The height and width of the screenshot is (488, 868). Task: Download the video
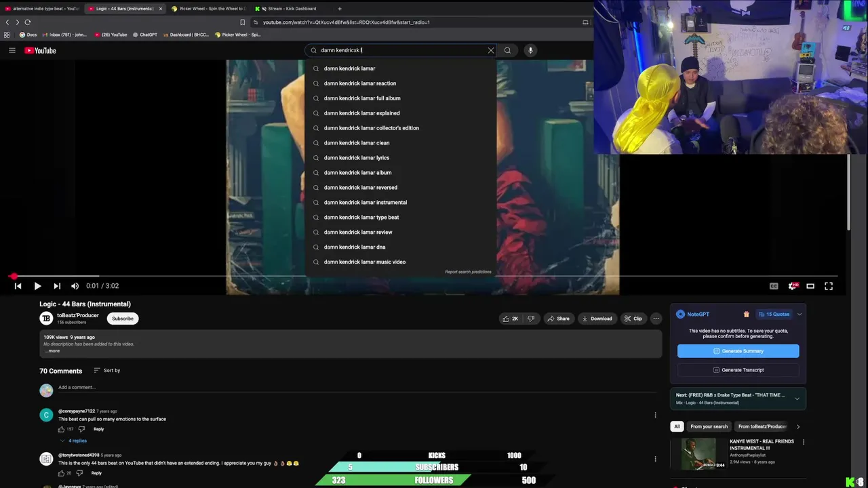tap(597, 319)
